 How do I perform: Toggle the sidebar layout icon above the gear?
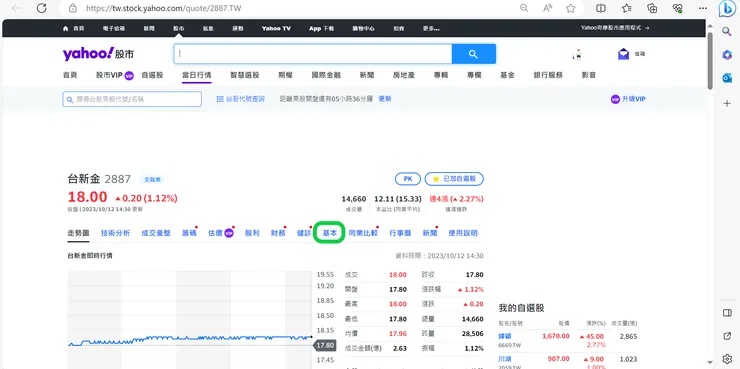point(727,313)
